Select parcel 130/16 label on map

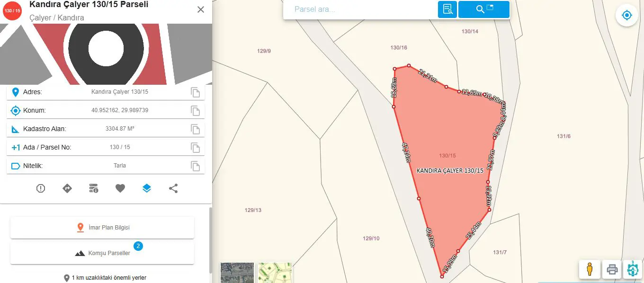[x=399, y=47]
